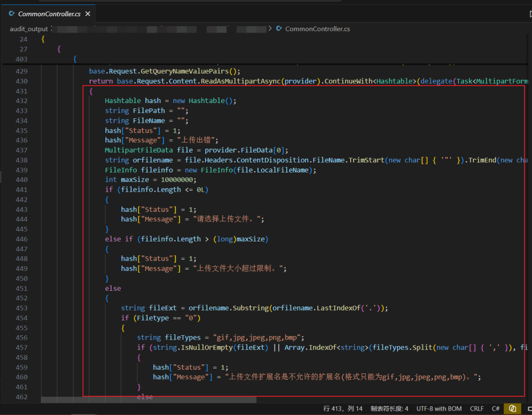Click the string "请选择上传文件。"

227,219
